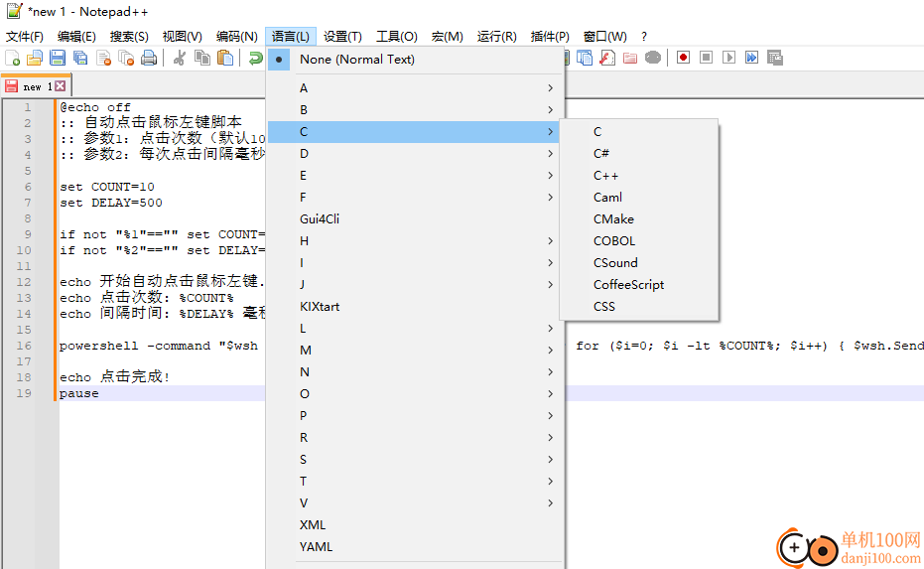
Task: Expand the B language submenu
Action: 415,109
